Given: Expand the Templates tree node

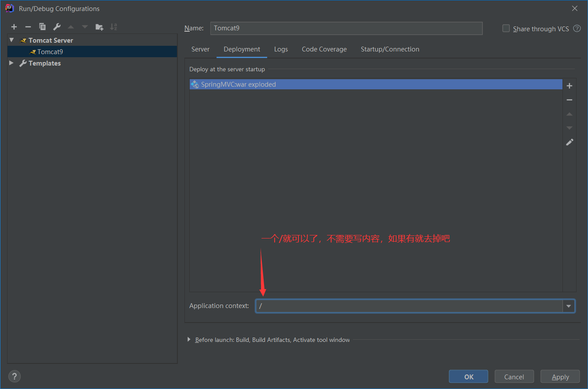Looking at the screenshot, I should 12,63.
